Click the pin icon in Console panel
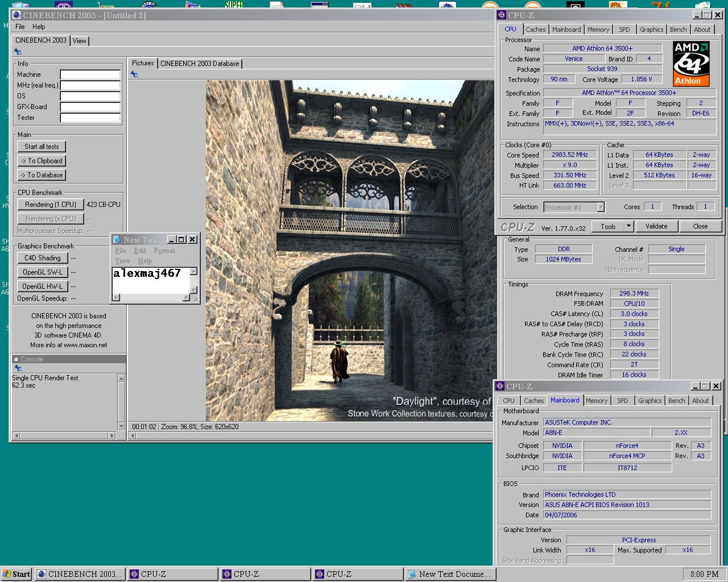 pyautogui.click(x=18, y=368)
